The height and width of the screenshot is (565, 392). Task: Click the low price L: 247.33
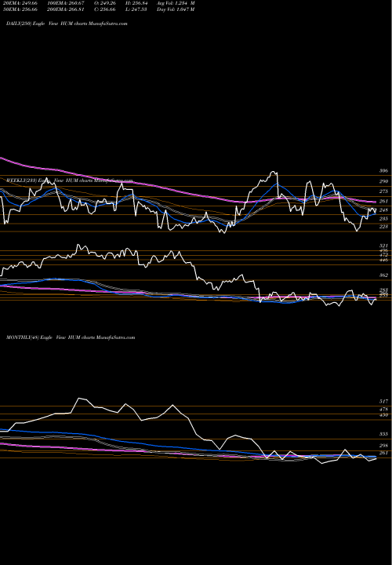(136, 9)
